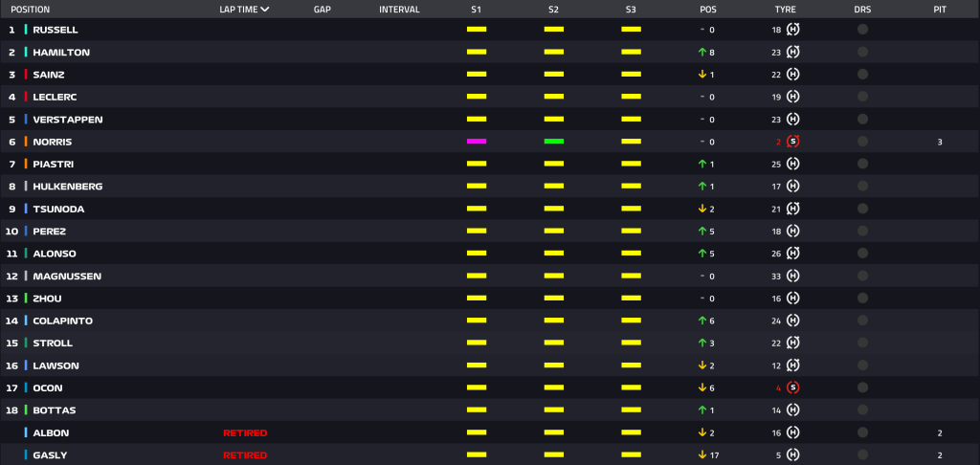980x465 pixels.
Task: Click Hamilton's DRS indicator dot
Action: click(862, 52)
